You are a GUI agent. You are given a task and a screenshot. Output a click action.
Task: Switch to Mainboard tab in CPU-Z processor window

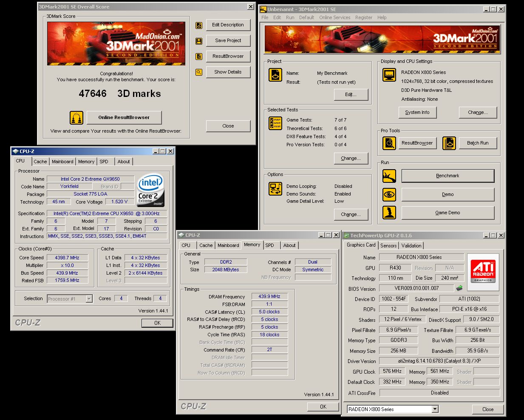(x=62, y=162)
